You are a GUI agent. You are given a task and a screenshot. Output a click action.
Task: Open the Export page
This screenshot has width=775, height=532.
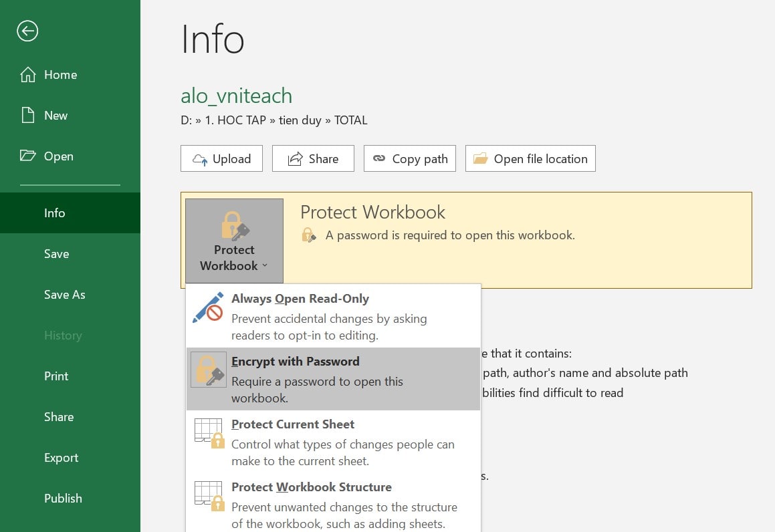point(70,457)
